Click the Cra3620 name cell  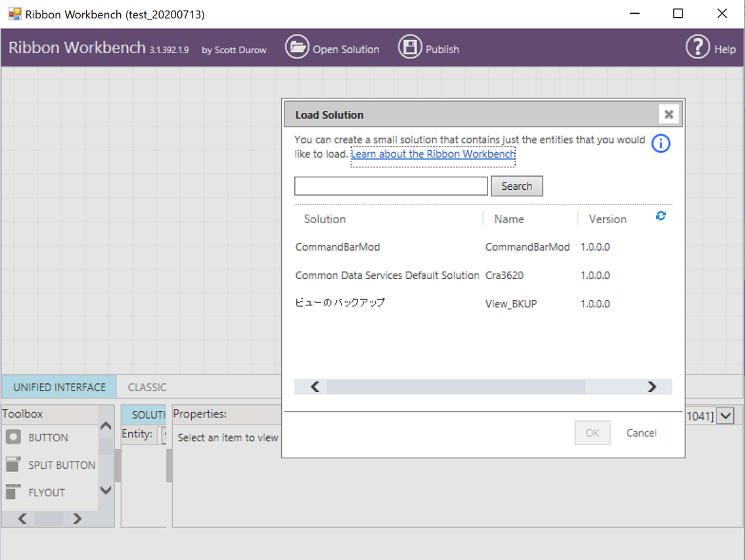[x=504, y=276]
